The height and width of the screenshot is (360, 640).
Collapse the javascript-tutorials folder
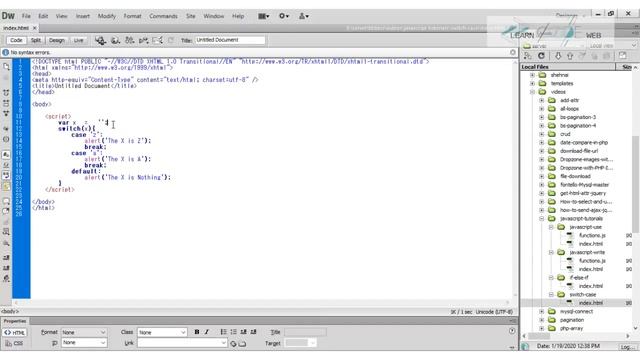tap(542, 218)
